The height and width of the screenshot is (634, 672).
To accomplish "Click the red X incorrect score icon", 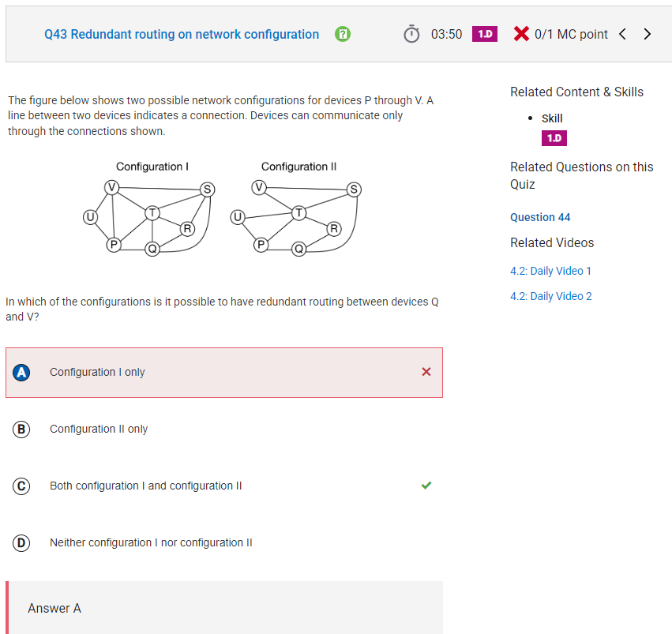I will 520,34.
